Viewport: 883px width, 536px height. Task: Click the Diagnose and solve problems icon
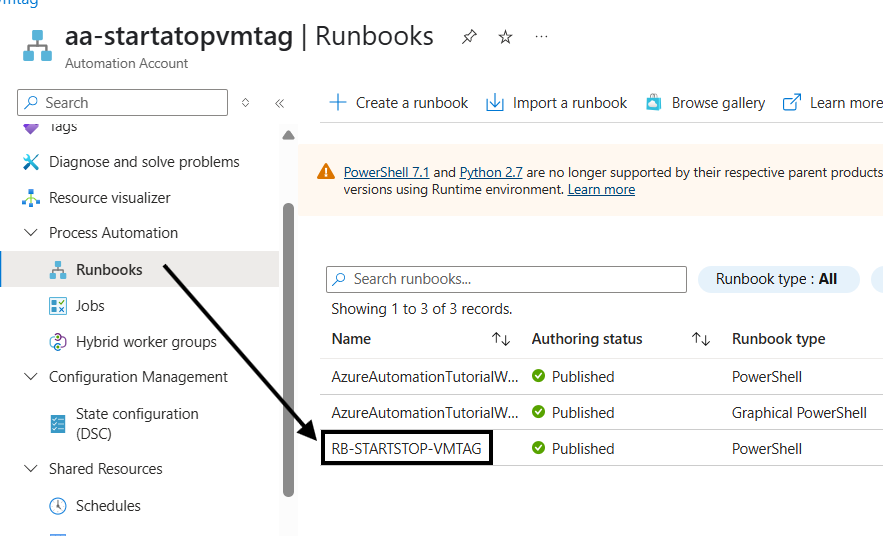click(x=31, y=162)
